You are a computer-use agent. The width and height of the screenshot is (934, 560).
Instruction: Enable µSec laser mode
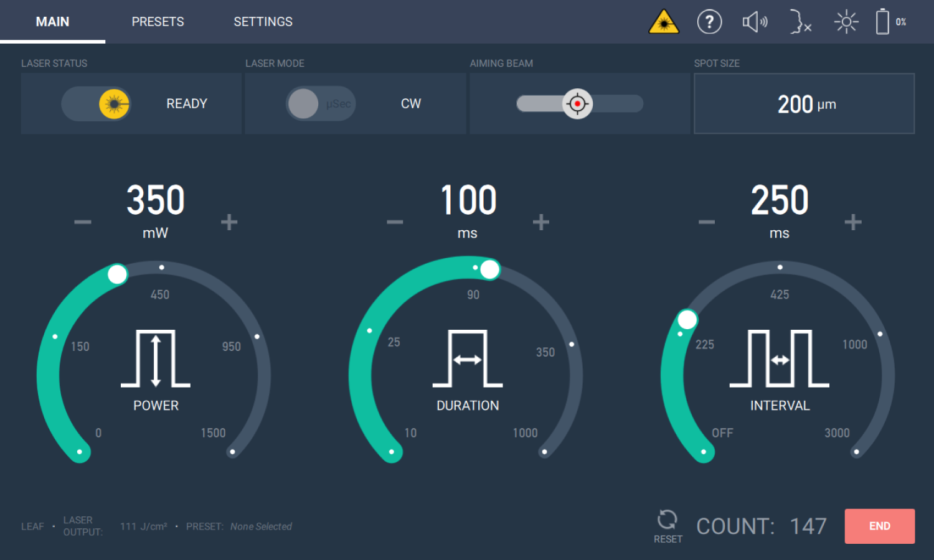[x=321, y=104]
